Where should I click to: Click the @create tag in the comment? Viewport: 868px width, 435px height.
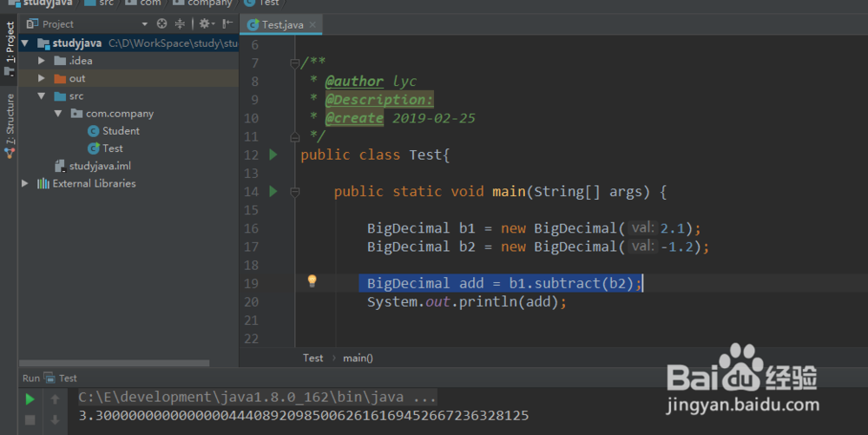coord(354,118)
